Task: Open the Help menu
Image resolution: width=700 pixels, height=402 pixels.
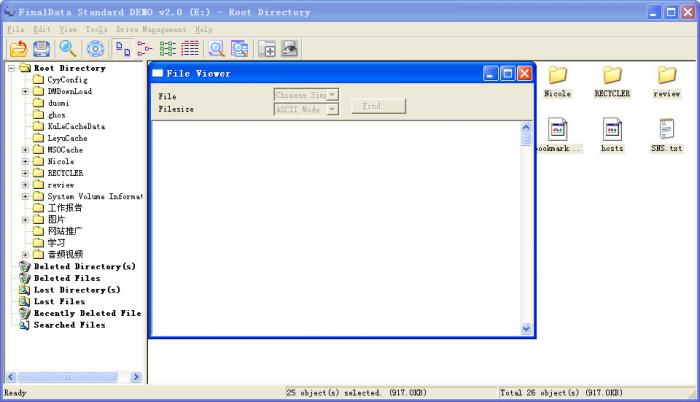Action: [204, 29]
